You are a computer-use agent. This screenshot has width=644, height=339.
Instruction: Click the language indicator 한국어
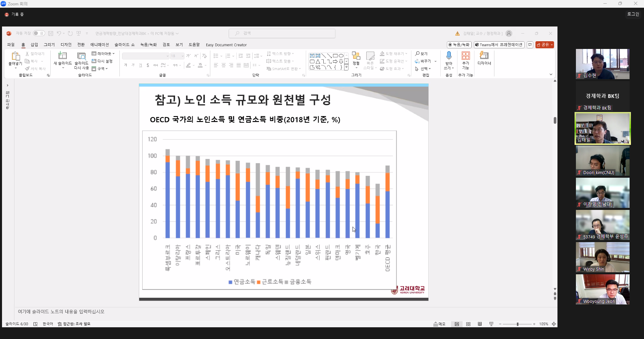tap(48, 324)
